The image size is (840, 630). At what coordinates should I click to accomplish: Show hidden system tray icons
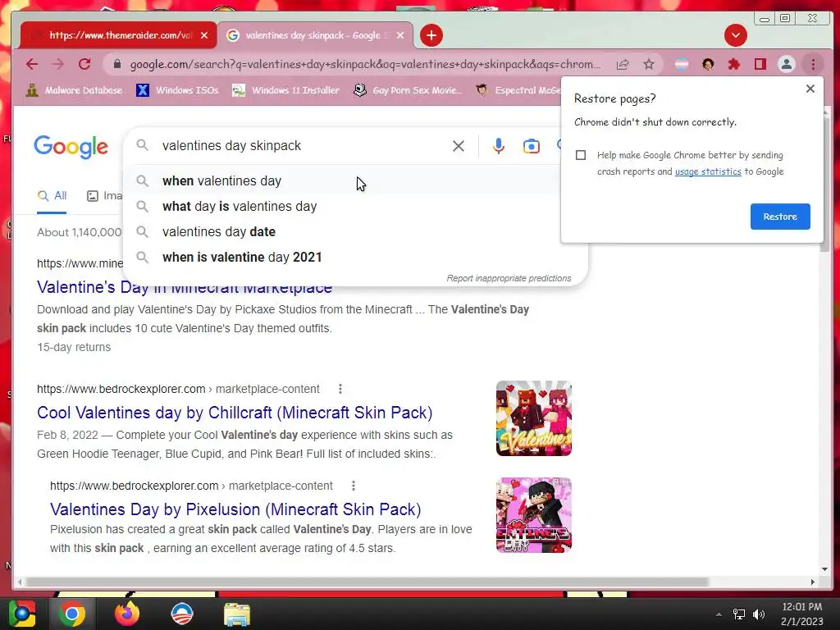coord(719,614)
